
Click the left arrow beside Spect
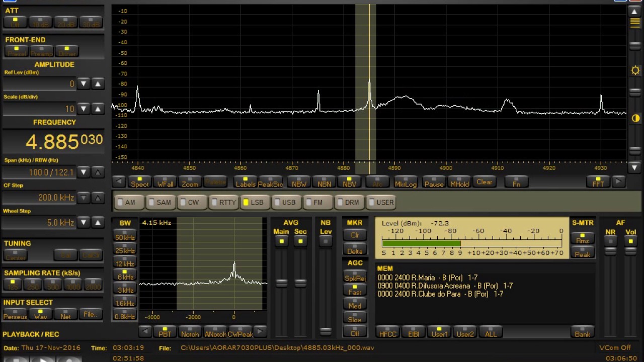tap(119, 182)
